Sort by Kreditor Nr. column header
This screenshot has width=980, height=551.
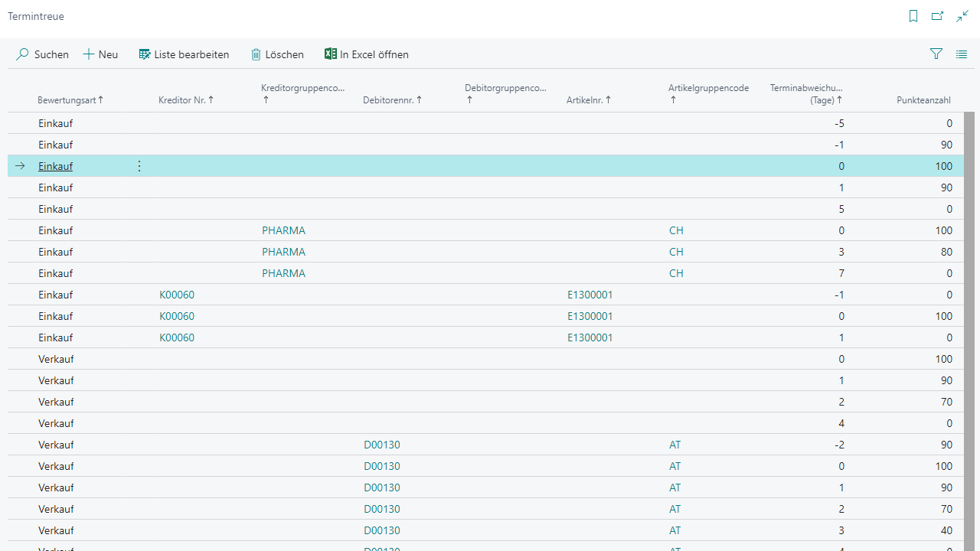click(186, 100)
